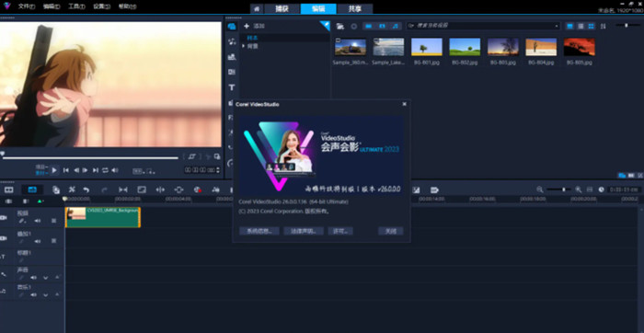Click the sort media icon in library
This screenshot has width=644, height=333.
[603, 26]
